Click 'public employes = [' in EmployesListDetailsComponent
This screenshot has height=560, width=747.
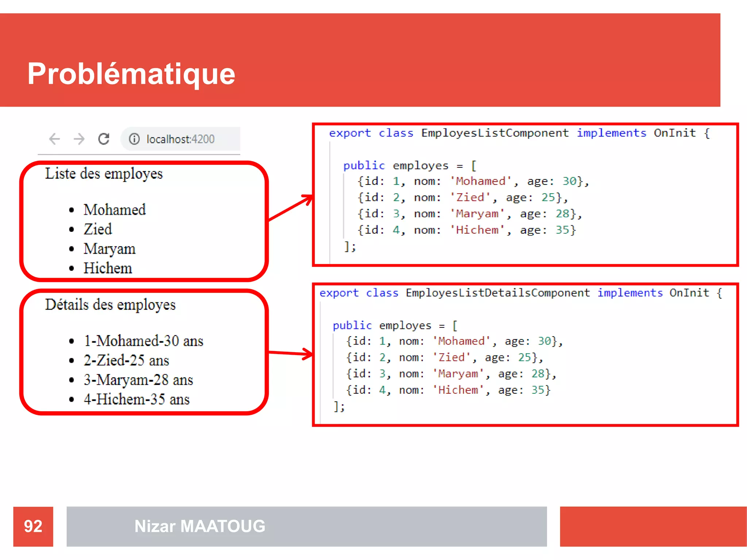[x=395, y=326]
